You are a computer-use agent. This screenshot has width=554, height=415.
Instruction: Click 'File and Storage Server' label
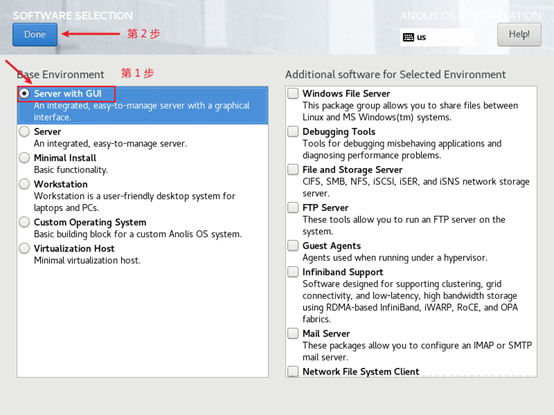352,170
